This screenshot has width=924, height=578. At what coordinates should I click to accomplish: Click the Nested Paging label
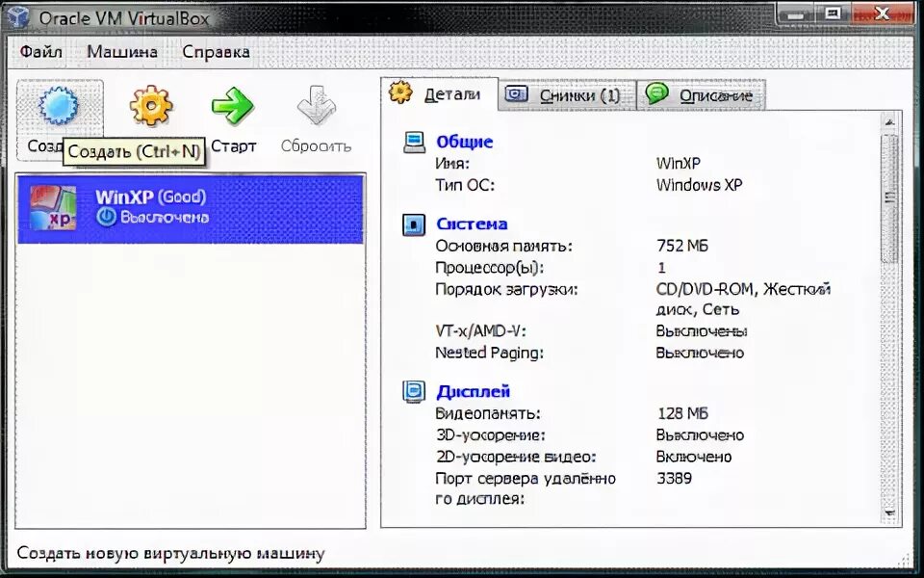(x=490, y=353)
